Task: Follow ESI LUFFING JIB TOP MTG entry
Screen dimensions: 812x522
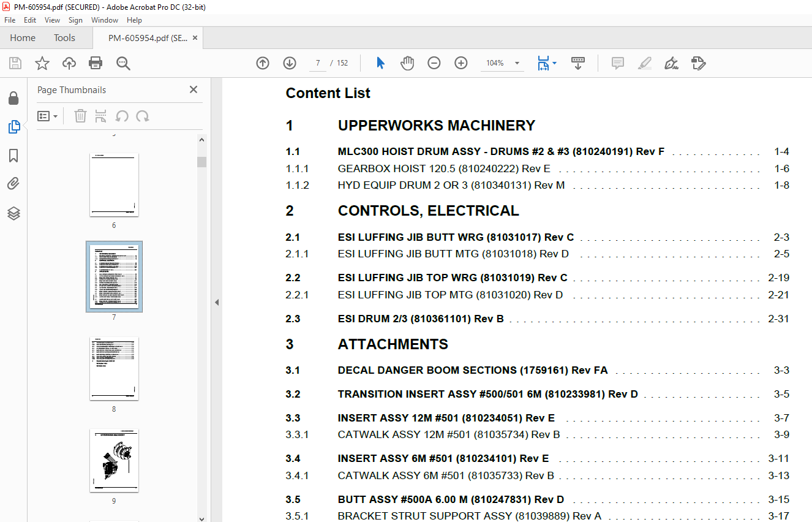Action: coord(450,295)
